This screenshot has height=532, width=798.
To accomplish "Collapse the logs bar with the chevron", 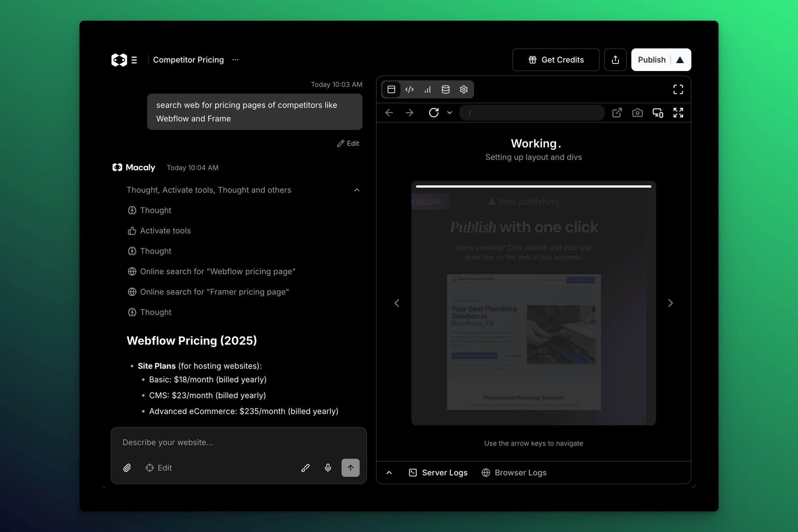I will (x=389, y=473).
